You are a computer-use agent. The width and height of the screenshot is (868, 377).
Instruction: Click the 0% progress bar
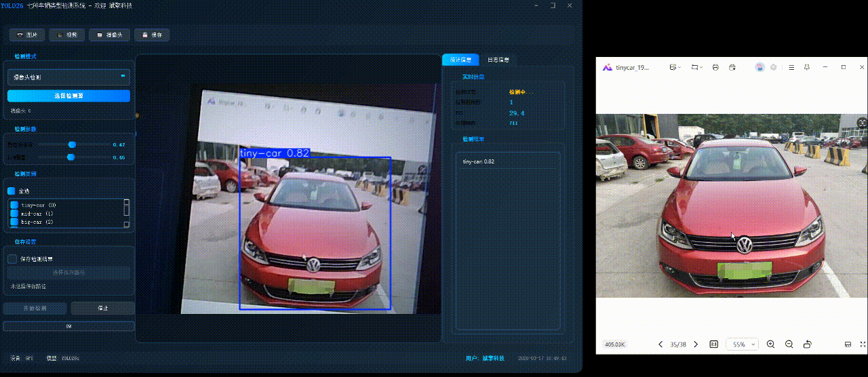coord(68,326)
